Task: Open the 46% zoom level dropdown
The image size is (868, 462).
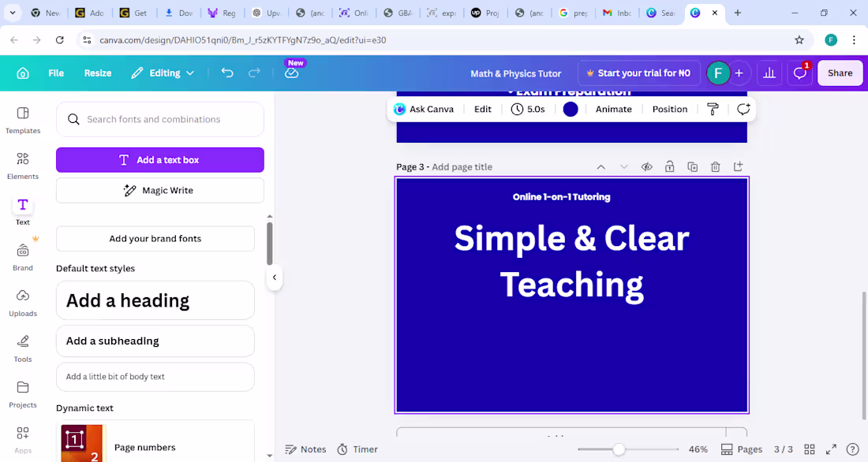Action: pos(698,449)
